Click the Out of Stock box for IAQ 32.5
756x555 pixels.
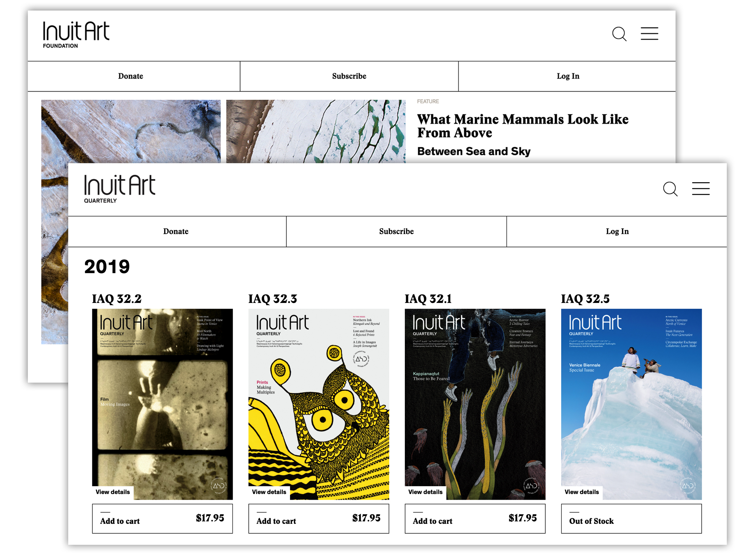(631, 519)
